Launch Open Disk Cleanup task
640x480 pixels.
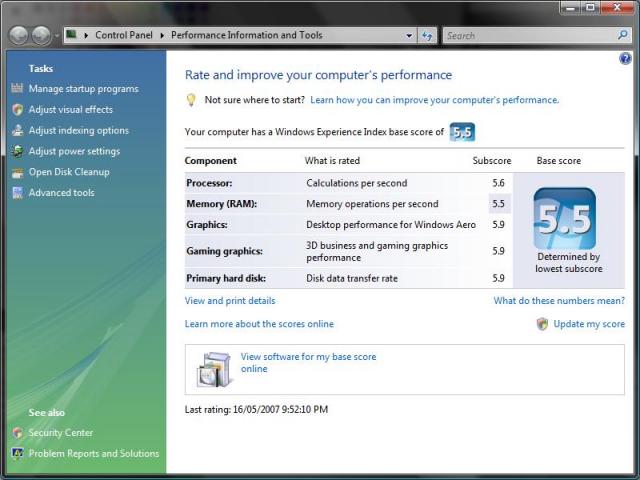[x=69, y=172]
